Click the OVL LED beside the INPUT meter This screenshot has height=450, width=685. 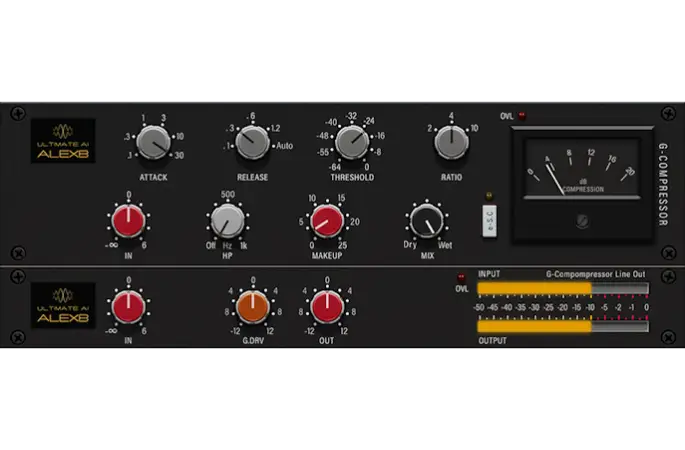[x=461, y=277]
